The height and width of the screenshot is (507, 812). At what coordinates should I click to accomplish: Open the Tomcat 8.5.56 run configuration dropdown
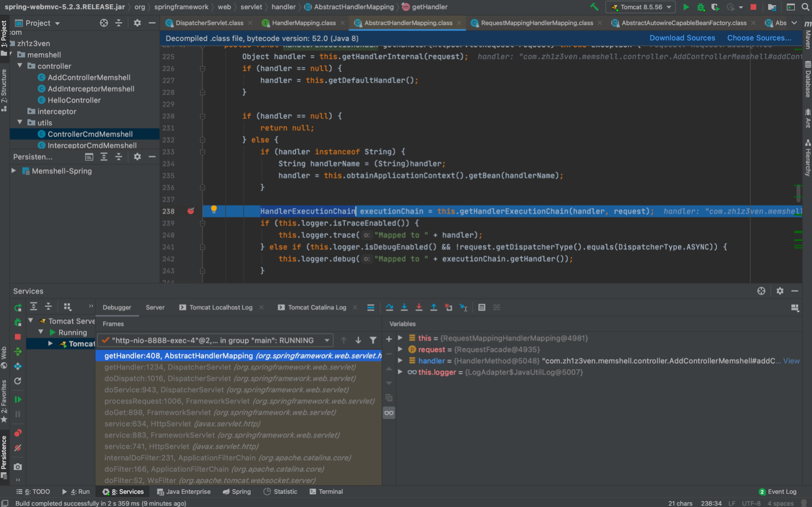641,7
